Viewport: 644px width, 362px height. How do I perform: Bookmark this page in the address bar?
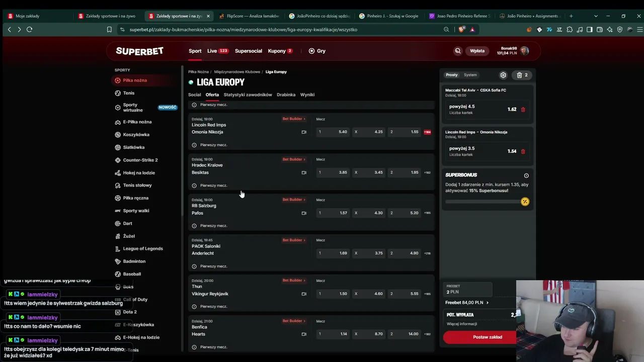109,30
